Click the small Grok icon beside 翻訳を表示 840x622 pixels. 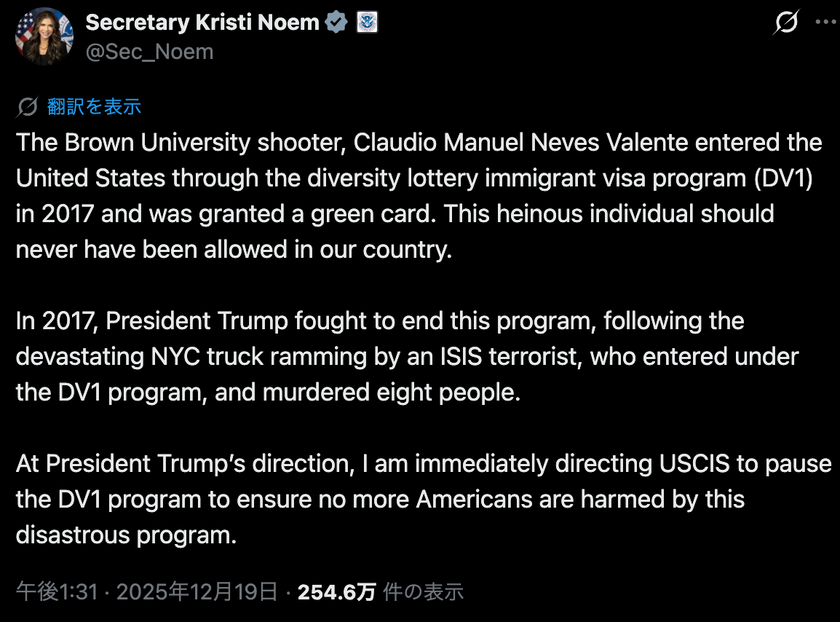[x=27, y=107]
